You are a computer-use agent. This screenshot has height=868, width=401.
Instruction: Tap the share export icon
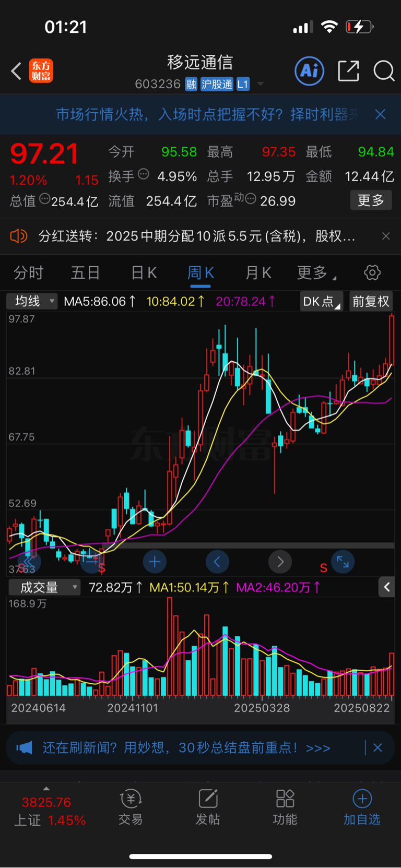pyautogui.click(x=348, y=71)
